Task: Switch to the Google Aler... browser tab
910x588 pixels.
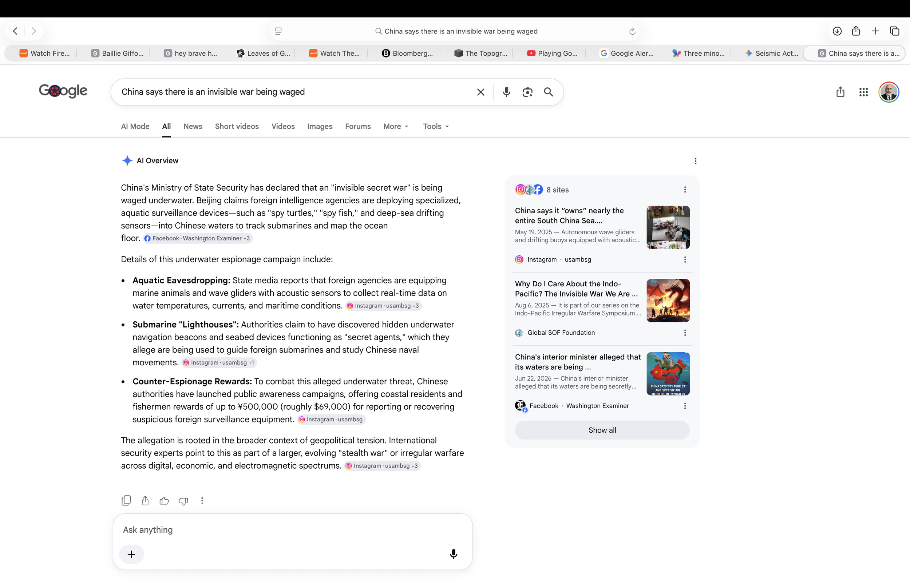Action: (626, 53)
